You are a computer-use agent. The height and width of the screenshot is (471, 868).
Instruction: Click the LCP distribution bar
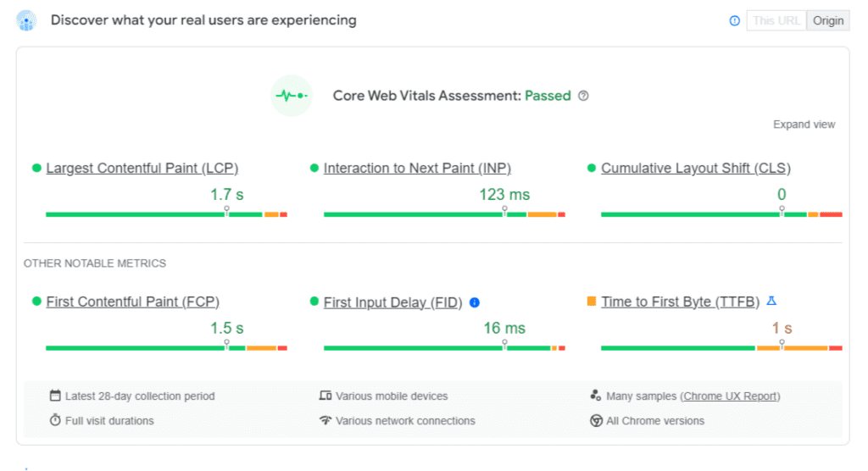tap(166, 215)
